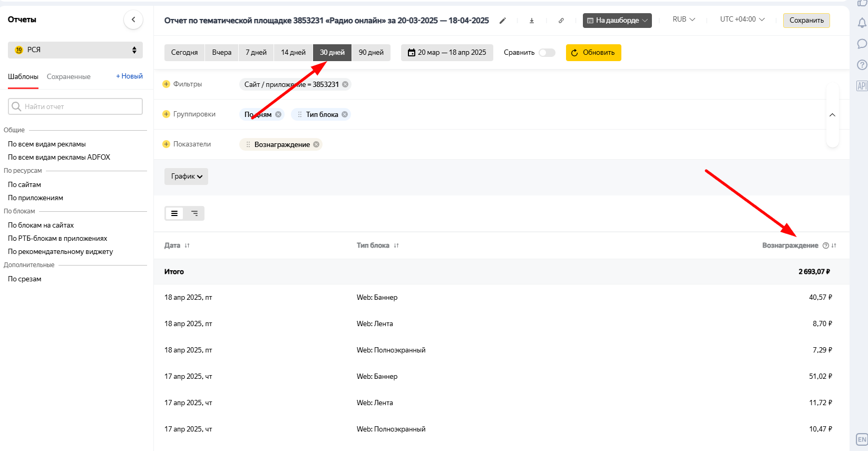Create a report with + Новый link

(x=129, y=76)
